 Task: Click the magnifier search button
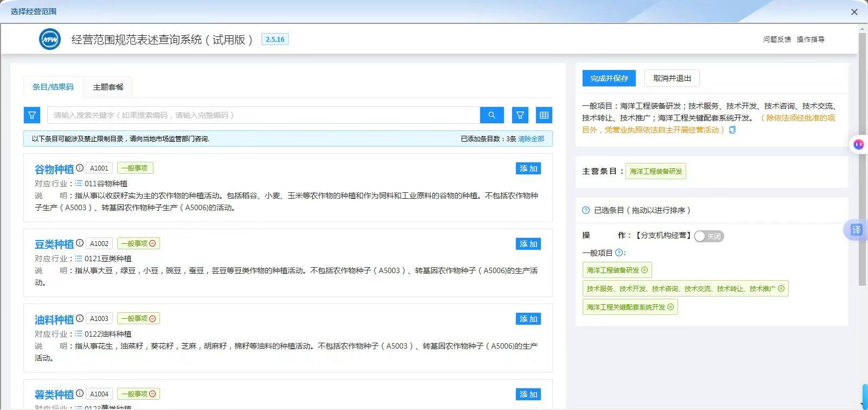[492, 115]
